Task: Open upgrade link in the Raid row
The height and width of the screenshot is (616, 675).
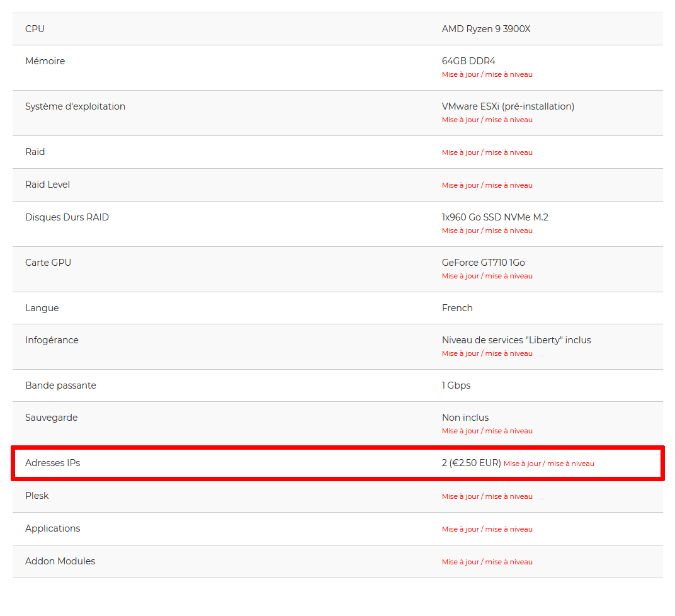Action: [487, 152]
